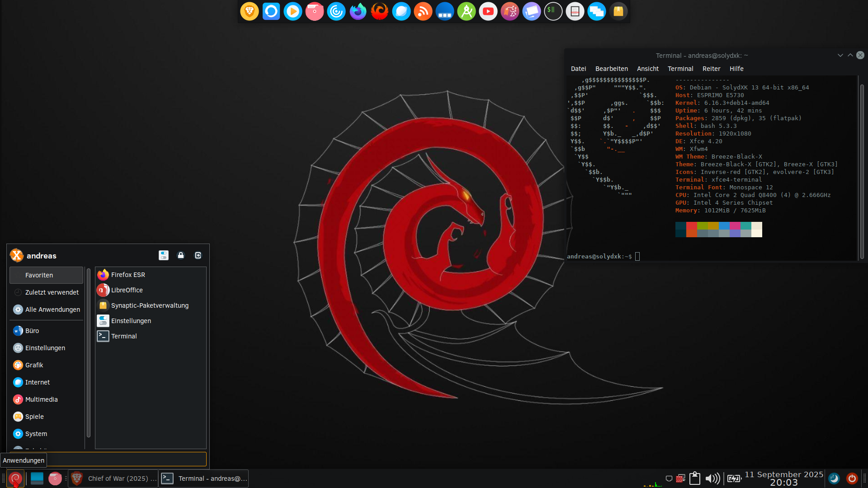Click the RSS feed reader dock icon
The height and width of the screenshot is (488, 868).
point(423,11)
